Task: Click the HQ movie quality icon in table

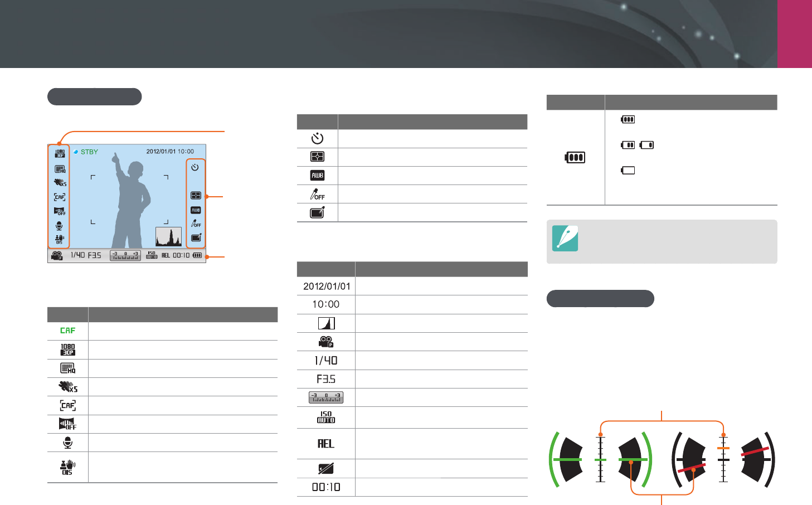Action: point(67,368)
